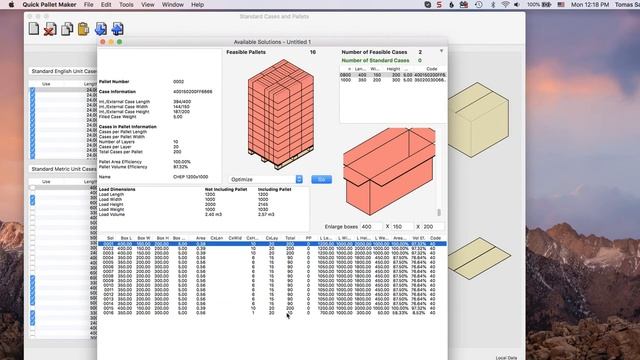Image resolution: width=640 pixels, height=360 pixels.
Task: Click the closed beige case drawing in the background window
Action: pyautogui.click(x=479, y=120)
